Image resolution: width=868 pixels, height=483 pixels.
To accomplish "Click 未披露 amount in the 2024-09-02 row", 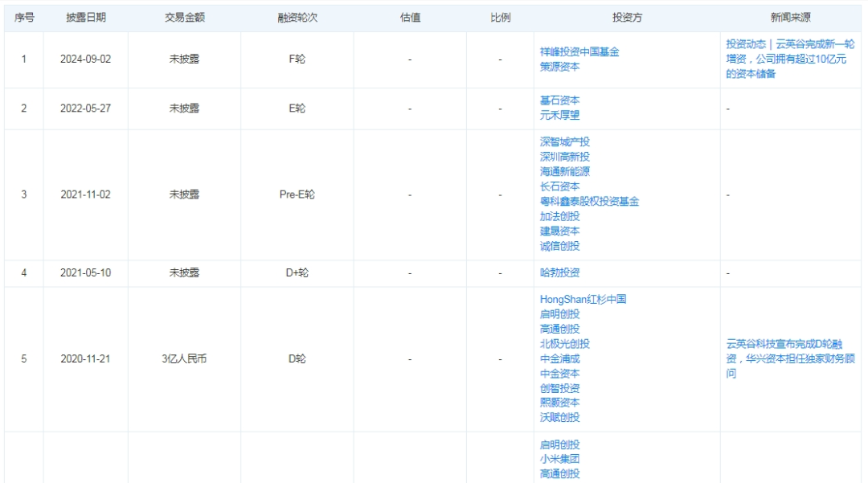I will click(x=184, y=59).
